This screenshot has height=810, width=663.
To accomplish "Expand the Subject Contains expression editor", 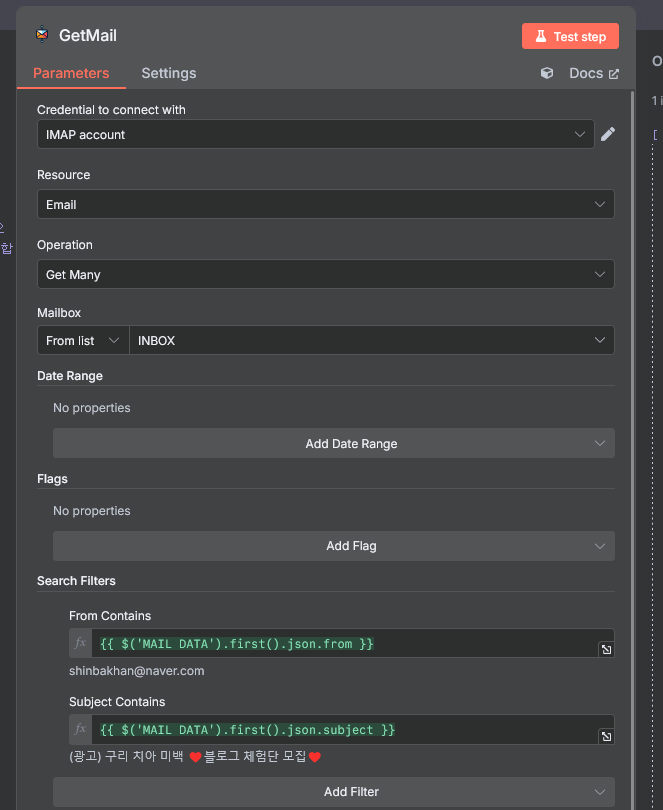I will click(607, 736).
